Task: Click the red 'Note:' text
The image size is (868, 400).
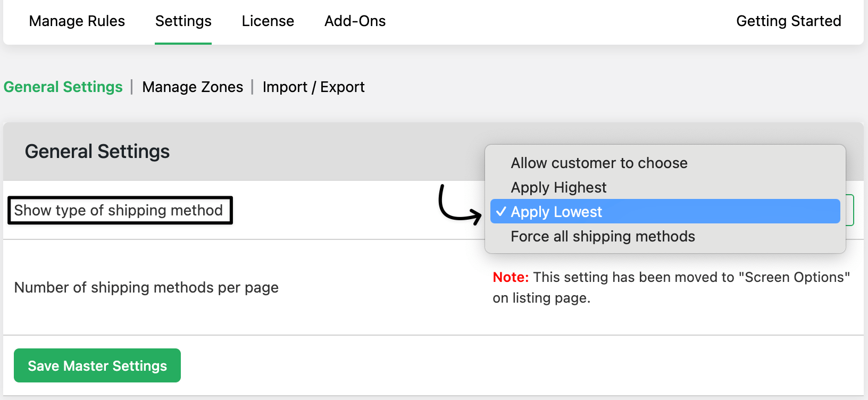Action: [511, 277]
